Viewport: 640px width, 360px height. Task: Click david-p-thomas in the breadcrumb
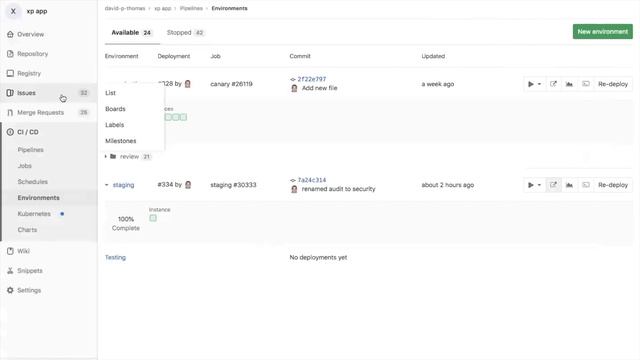(x=125, y=8)
